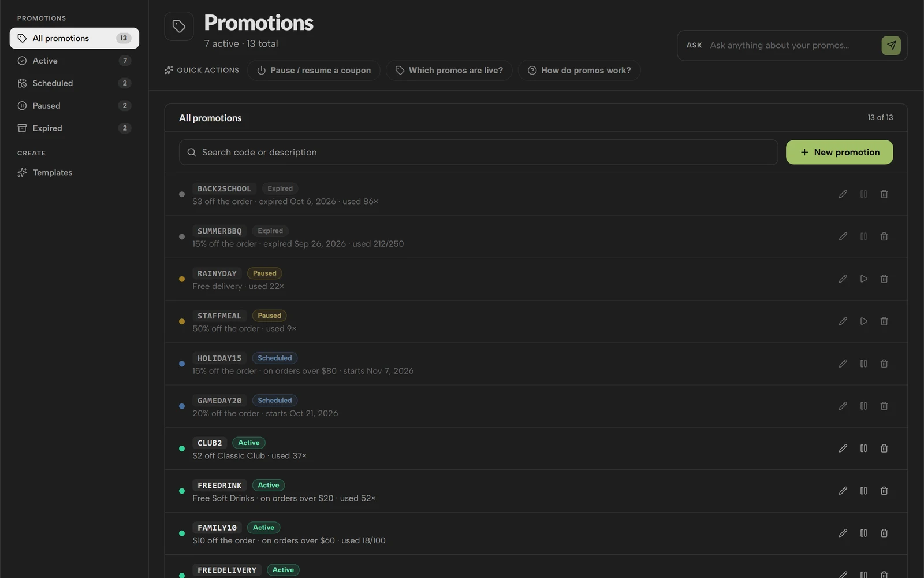Open Templates in the Create section
The width and height of the screenshot is (924, 578).
click(74, 172)
